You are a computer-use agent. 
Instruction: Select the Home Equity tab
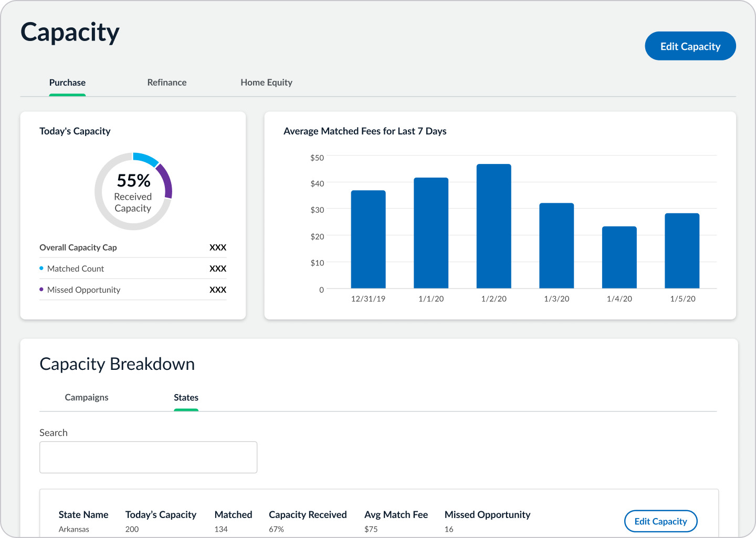(266, 82)
